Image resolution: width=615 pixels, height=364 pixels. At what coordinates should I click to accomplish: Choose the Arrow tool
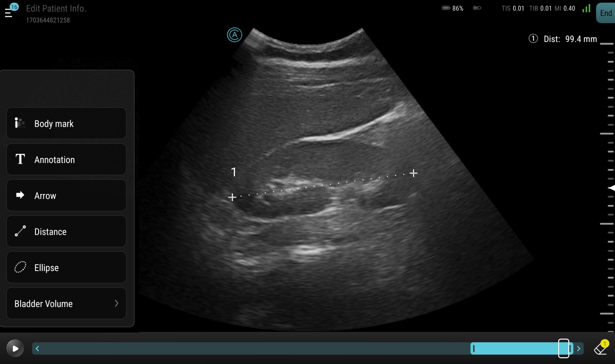[x=66, y=195]
